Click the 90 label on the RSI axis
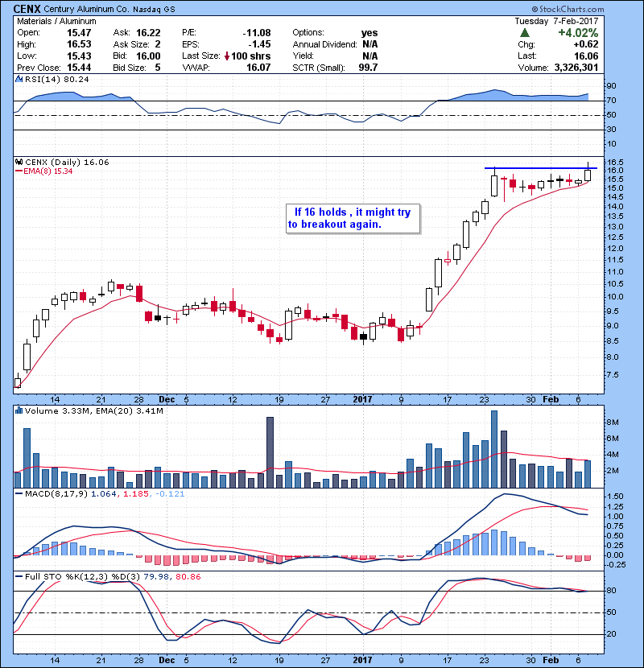The image size is (644, 668). tap(611, 86)
